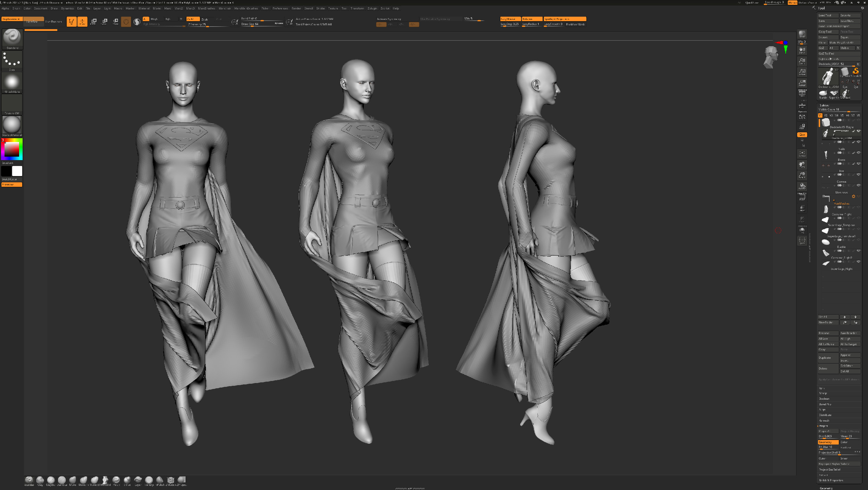Click the BPR render icon
The width and height of the screenshot is (868, 490).
coord(802,34)
